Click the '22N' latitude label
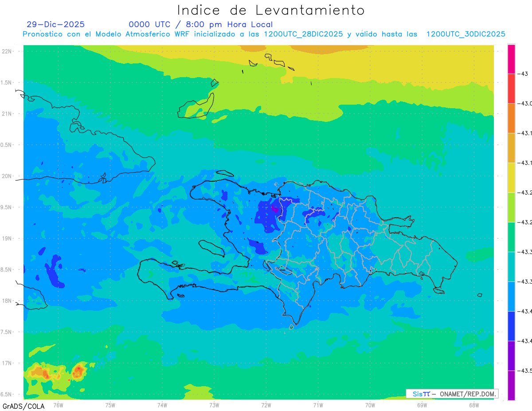Screen dimensions: 532x411 tap(8, 51)
